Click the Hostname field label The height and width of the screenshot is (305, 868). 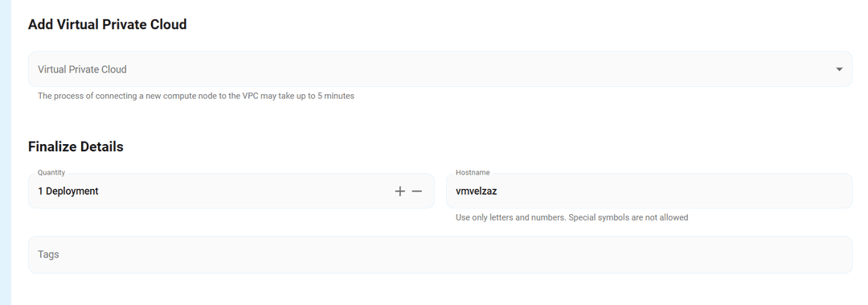pyautogui.click(x=473, y=172)
